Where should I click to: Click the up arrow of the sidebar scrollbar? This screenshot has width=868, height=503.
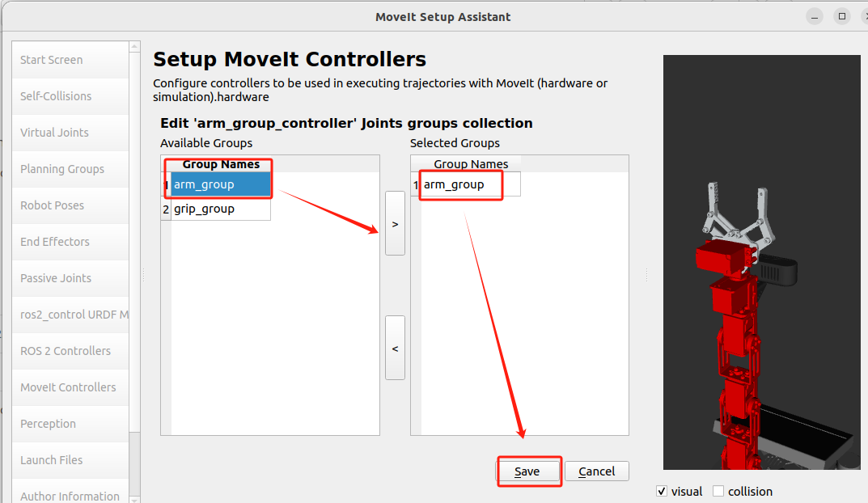click(x=134, y=46)
